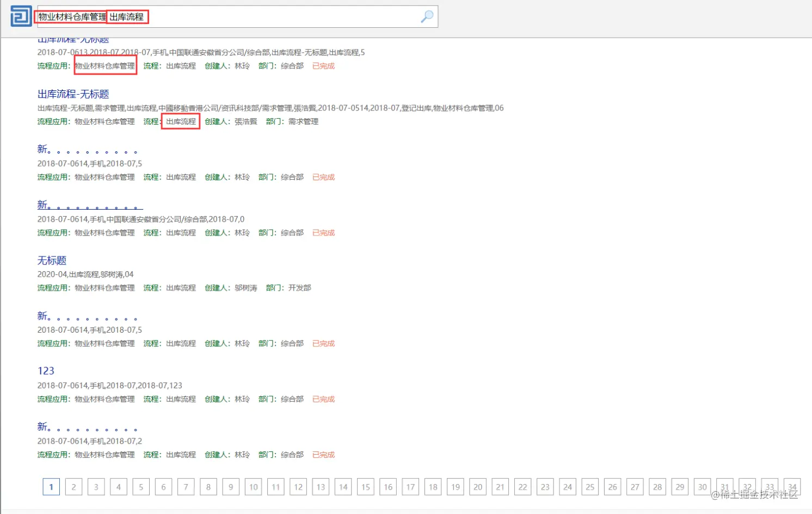
Task: Open the result titled 无标题
Action: [x=51, y=260]
